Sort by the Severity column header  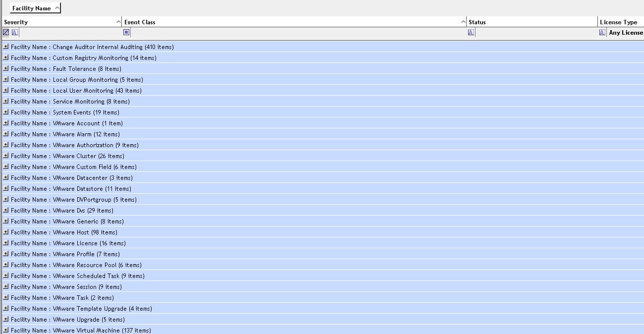click(x=59, y=22)
